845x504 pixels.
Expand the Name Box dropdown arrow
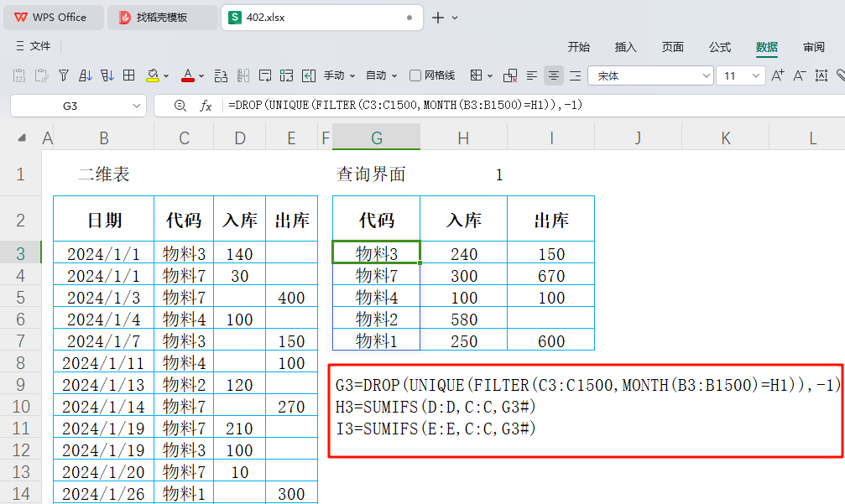pos(136,106)
